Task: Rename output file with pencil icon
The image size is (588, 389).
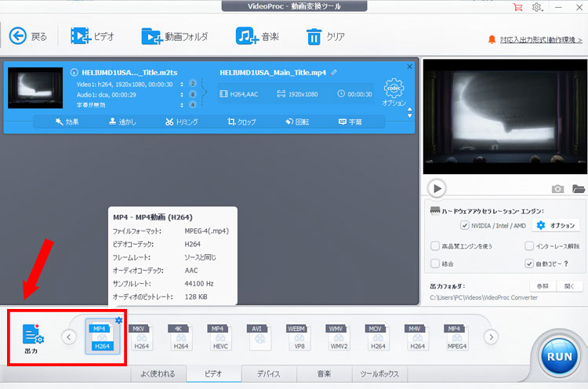Action: (x=333, y=72)
